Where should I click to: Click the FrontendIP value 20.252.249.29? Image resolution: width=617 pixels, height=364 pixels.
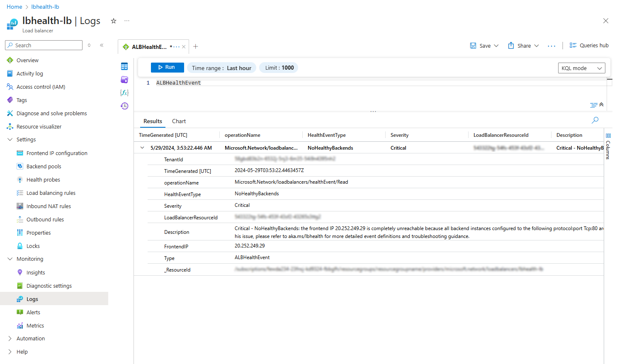pyautogui.click(x=250, y=246)
